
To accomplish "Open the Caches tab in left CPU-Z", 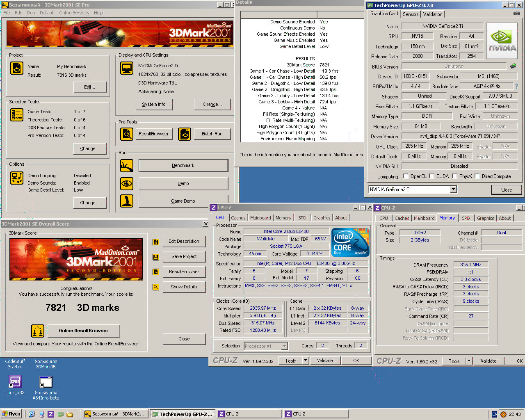I will tap(238, 218).
